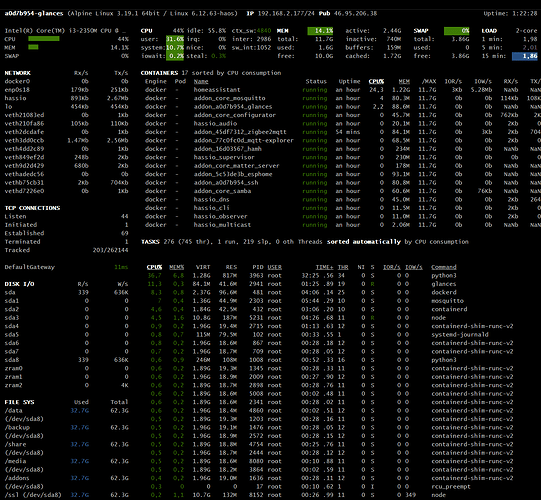This screenshot has height=500, width=541.
Task: Click the THR column header in tasks
Action: point(343,267)
